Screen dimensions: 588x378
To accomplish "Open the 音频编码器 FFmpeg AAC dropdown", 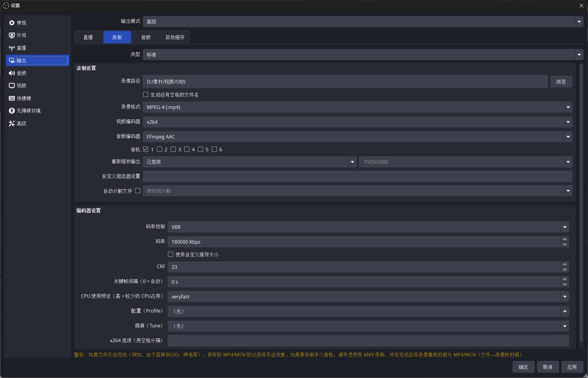I will pyautogui.click(x=357, y=137).
